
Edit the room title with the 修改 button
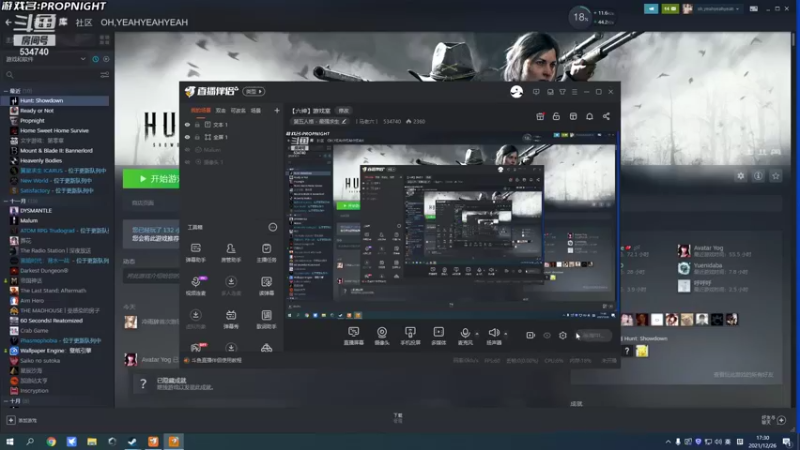point(344,111)
